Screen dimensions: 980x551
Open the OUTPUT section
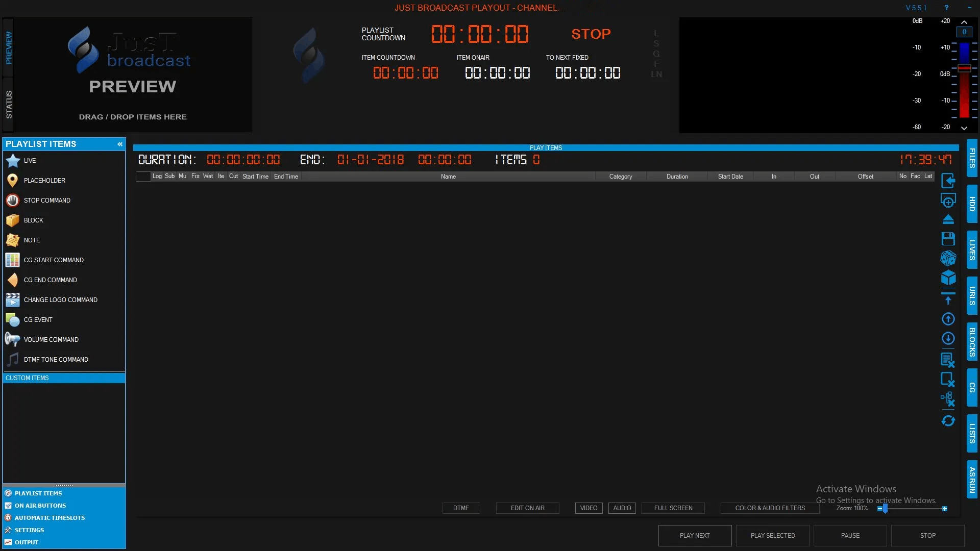click(x=26, y=542)
